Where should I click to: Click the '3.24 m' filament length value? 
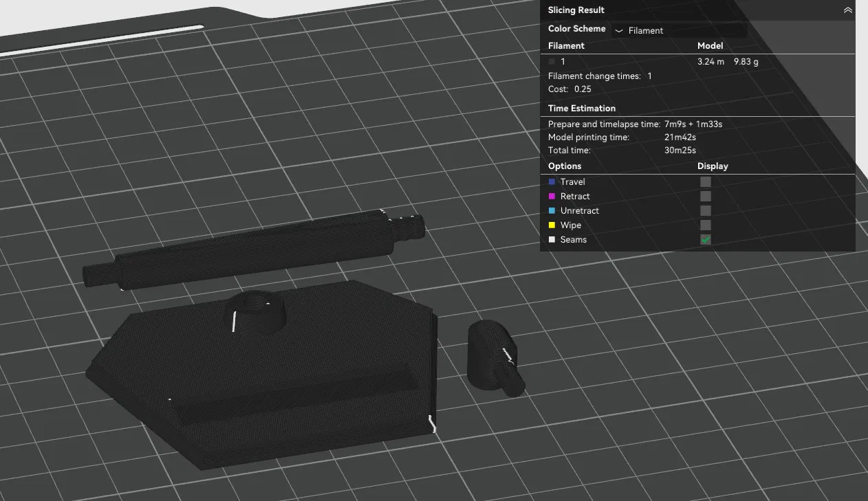(710, 62)
